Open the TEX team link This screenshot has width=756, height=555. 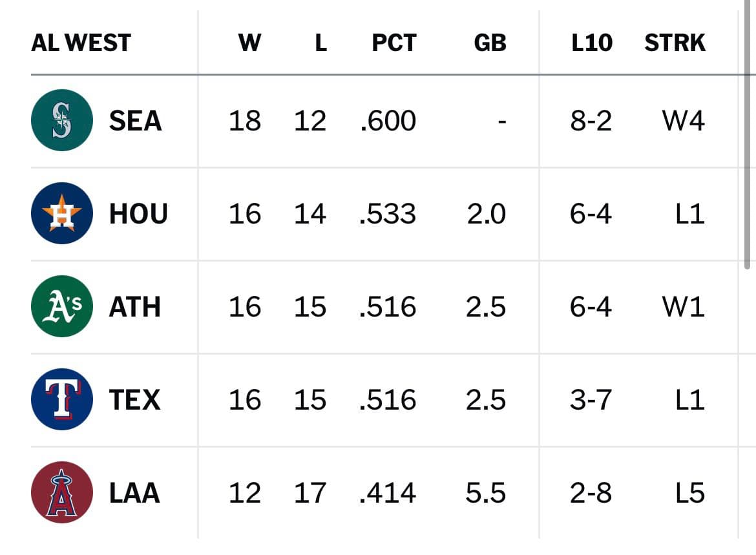click(134, 400)
